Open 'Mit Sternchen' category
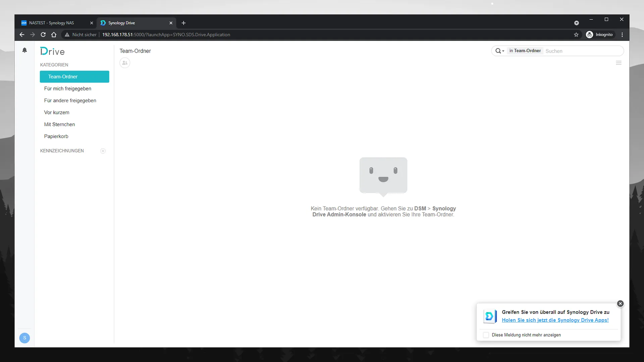Image resolution: width=644 pixels, height=362 pixels. pyautogui.click(x=74, y=124)
